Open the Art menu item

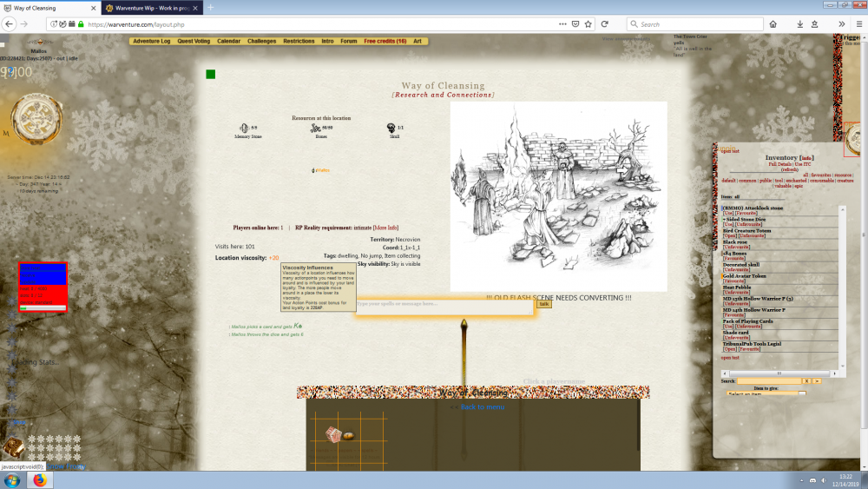point(417,41)
